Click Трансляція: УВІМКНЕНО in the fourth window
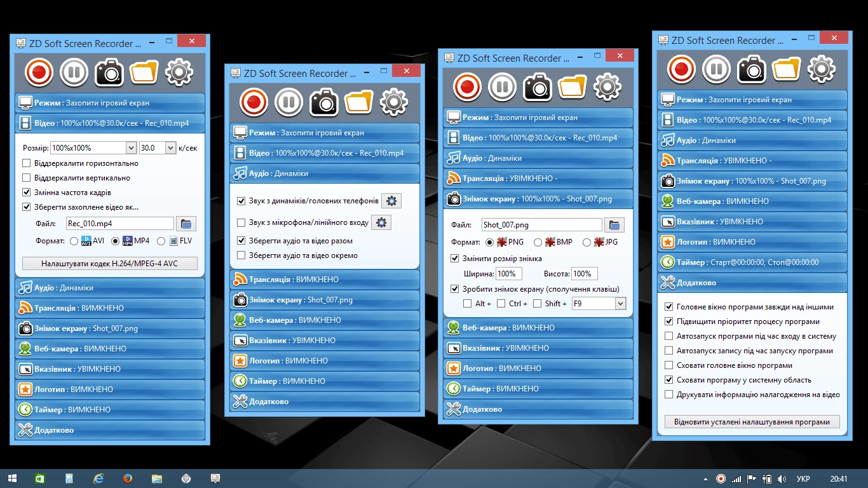This screenshot has height=488, width=868. click(752, 161)
